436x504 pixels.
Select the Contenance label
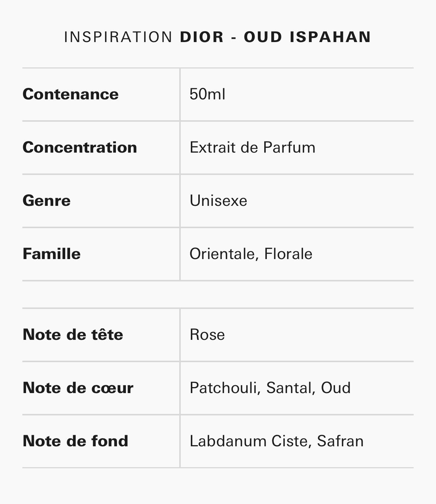[x=70, y=94]
